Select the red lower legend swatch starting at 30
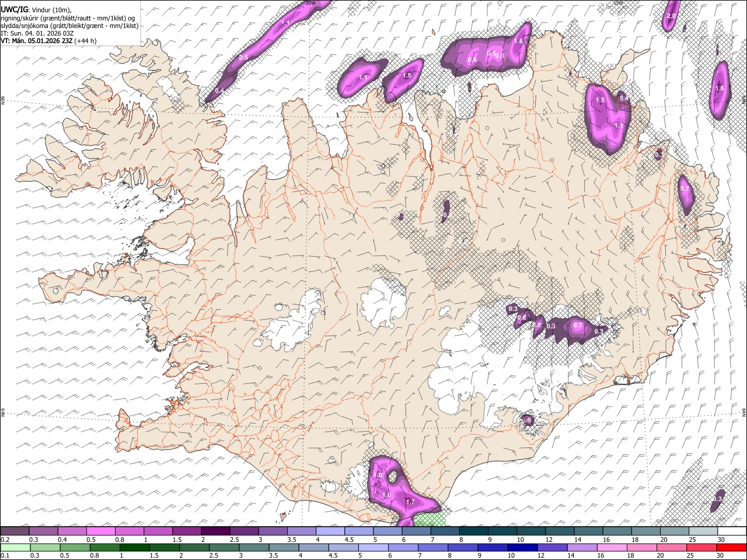Image resolution: width=747 pixels, height=560 pixels. (732, 547)
